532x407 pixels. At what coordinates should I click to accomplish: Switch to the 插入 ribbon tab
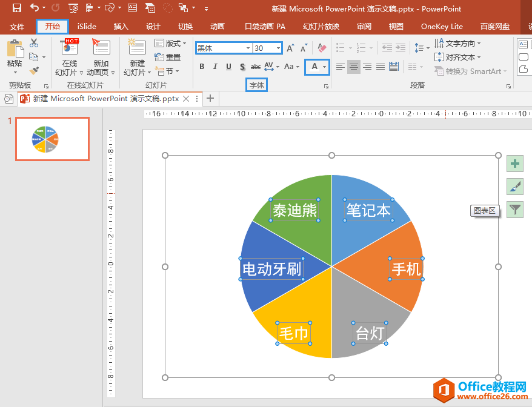[x=121, y=27]
